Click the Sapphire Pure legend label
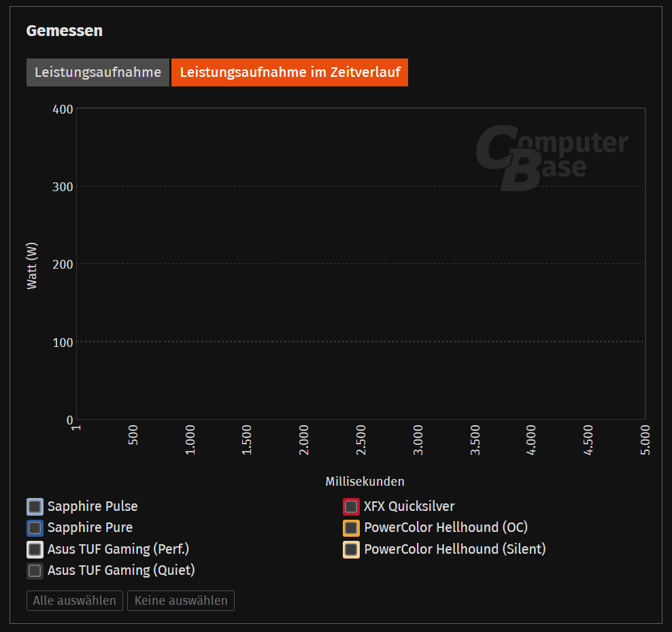This screenshot has width=672, height=632. 90,527
